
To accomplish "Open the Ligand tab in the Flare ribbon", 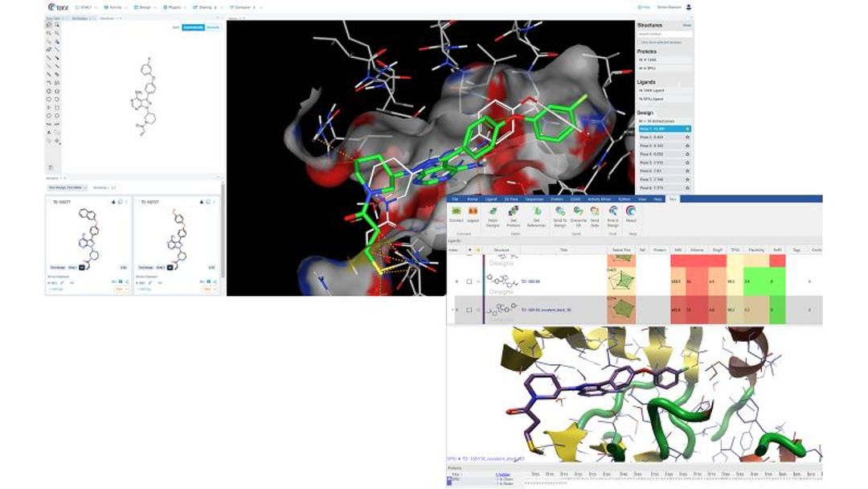I will point(490,199).
